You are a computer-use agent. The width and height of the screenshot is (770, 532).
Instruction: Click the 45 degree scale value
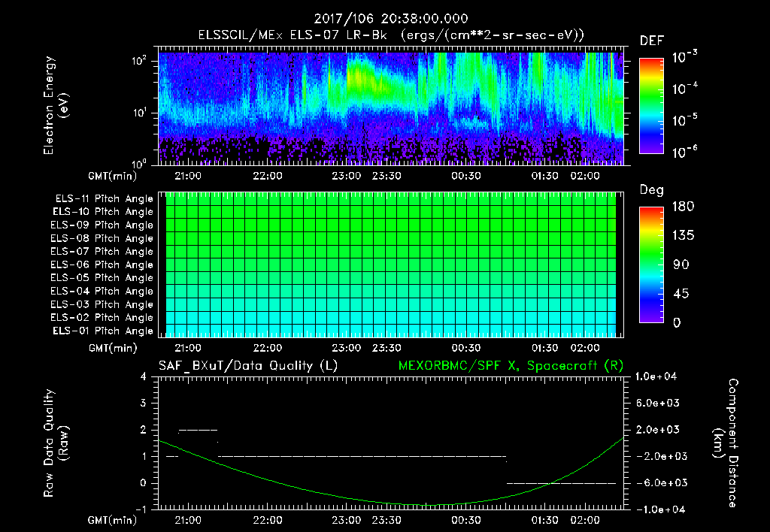tap(681, 294)
